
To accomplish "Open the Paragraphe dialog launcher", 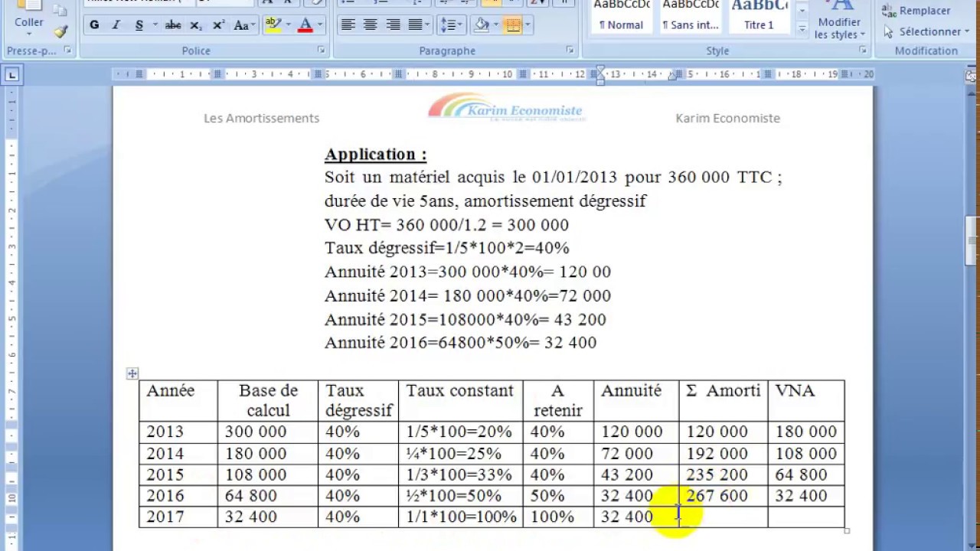I will point(570,51).
